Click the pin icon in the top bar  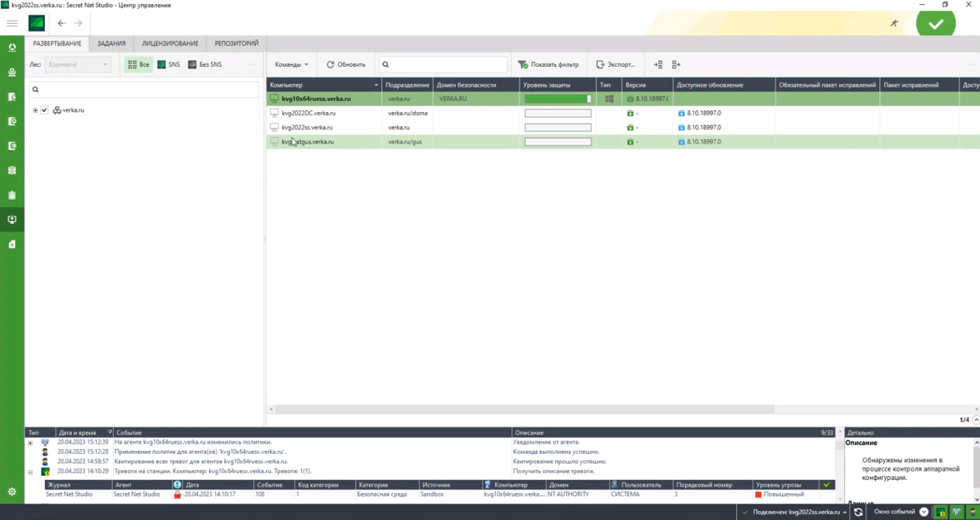point(895,23)
